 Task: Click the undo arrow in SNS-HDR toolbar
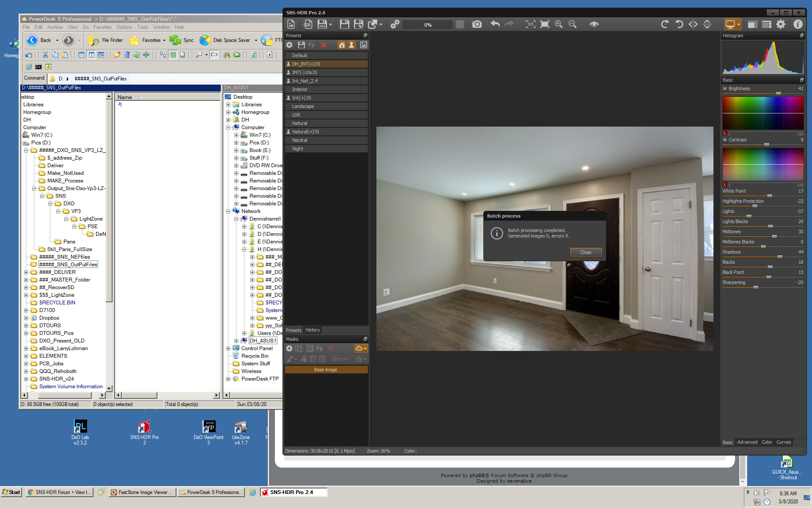tap(495, 25)
